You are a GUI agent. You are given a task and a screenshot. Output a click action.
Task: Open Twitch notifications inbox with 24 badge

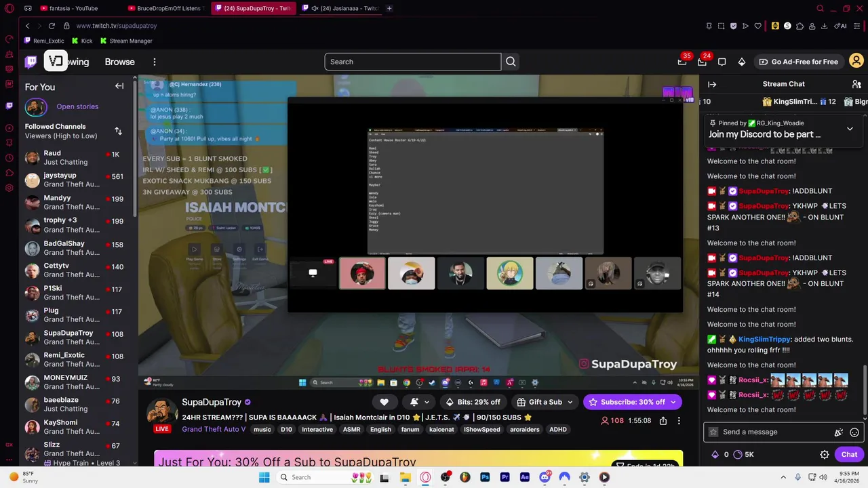(x=702, y=62)
